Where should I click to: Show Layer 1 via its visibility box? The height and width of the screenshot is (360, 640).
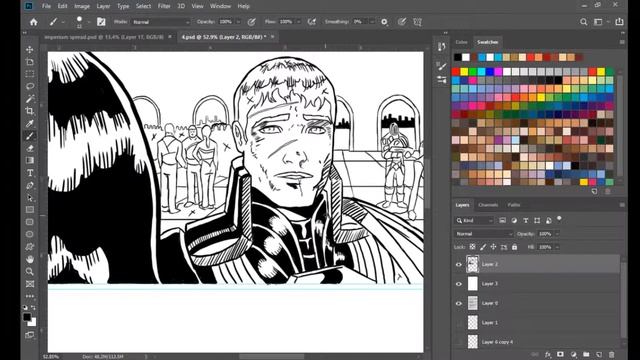click(x=459, y=323)
